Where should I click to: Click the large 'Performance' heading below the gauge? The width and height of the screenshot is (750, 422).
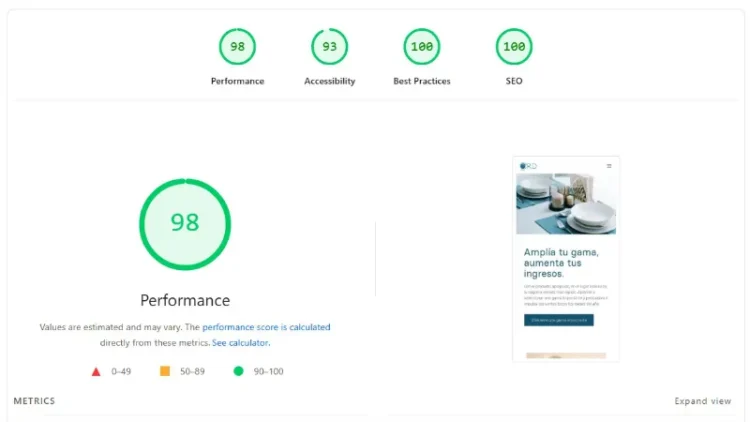click(185, 300)
